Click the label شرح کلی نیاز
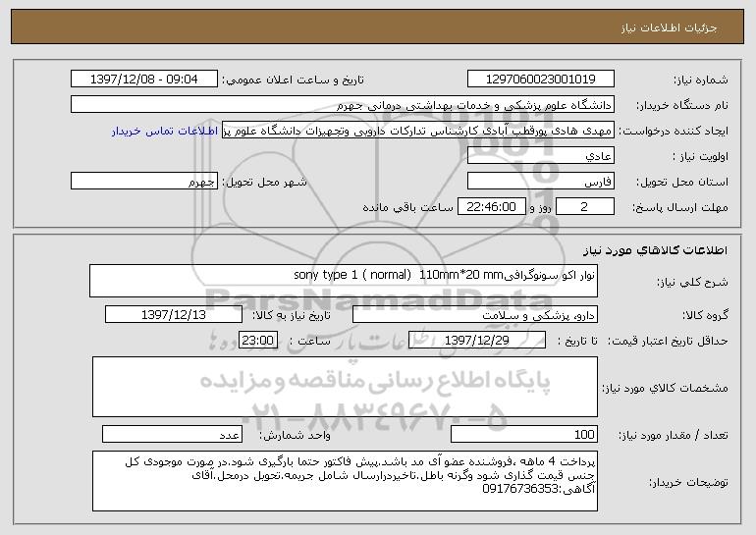Screen dimensions: 756x535 click(x=693, y=282)
